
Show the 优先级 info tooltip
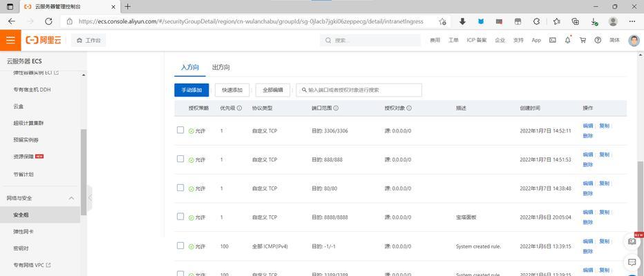[240, 108]
